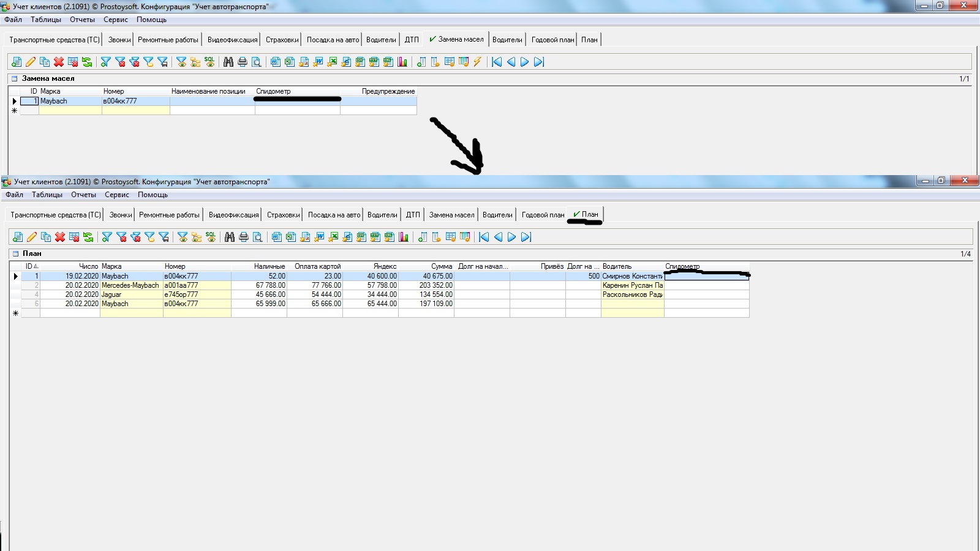The image size is (980, 551).
Task: Sort by Сумма column in План table
Action: [426, 266]
